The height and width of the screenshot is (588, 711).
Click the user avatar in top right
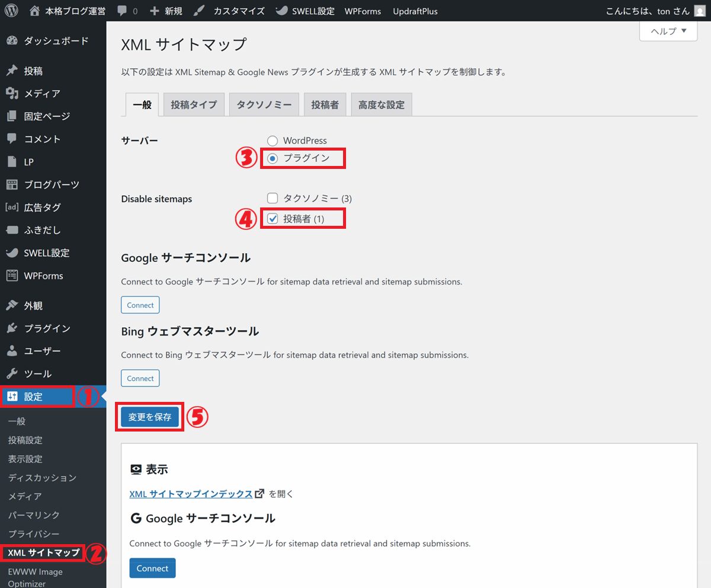(x=700, y=11)
